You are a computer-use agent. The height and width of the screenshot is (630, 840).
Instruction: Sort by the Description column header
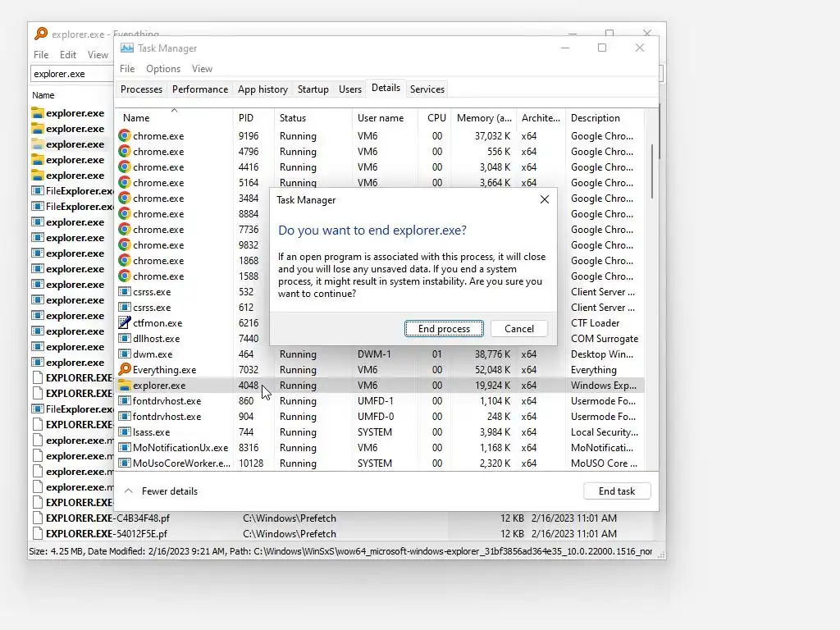605,118
